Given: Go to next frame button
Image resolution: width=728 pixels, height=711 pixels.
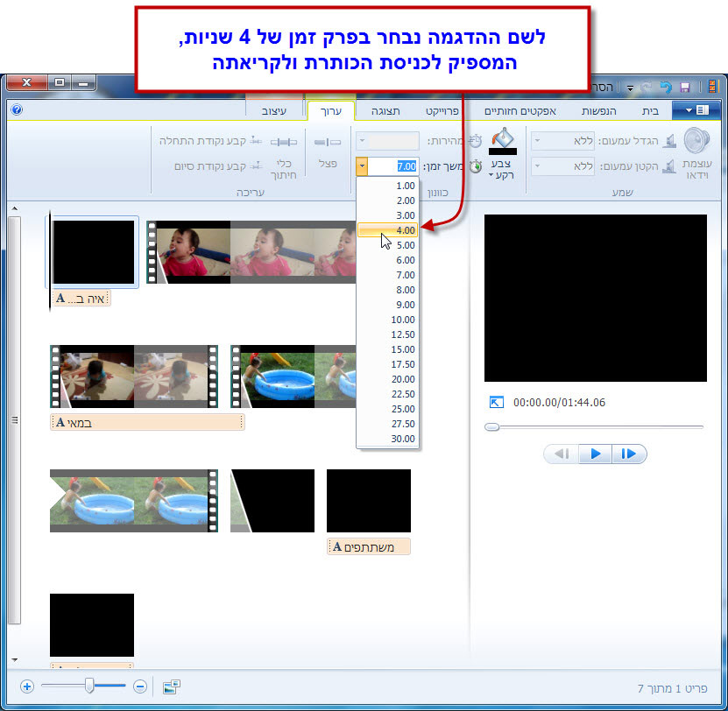Looking at the screenshot, I should pos(629,454).
